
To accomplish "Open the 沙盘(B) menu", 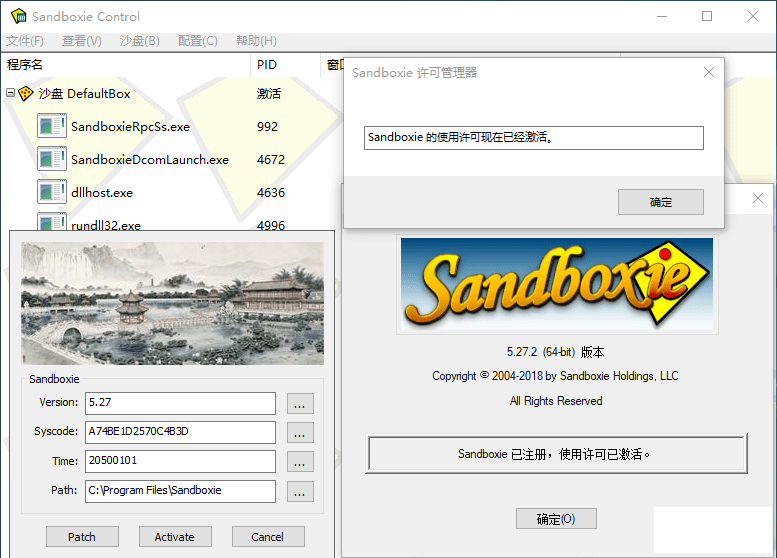I will coord(140,41).
